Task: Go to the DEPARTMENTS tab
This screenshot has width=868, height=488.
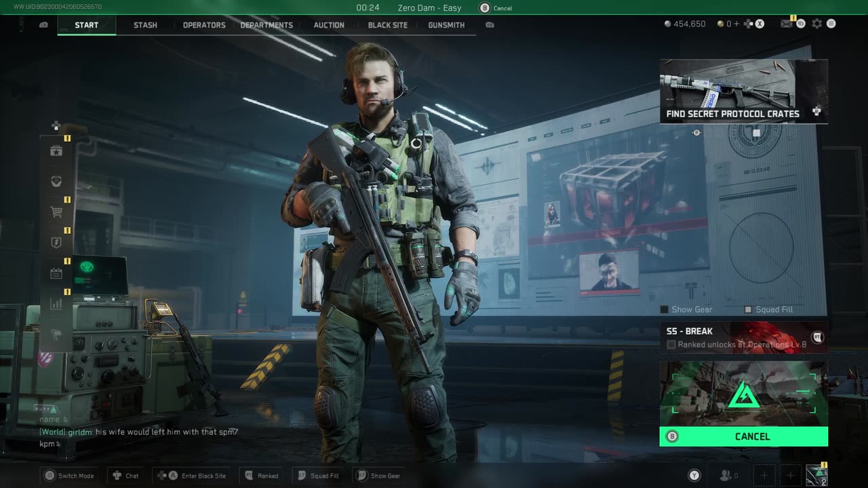Action: tap(267, 25)
